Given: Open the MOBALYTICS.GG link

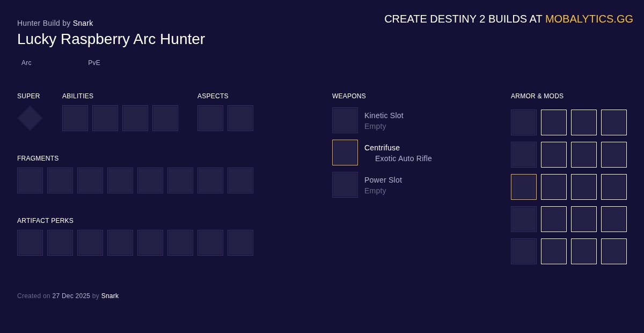Looking at the screenshot, I should (x=589, y=19).
